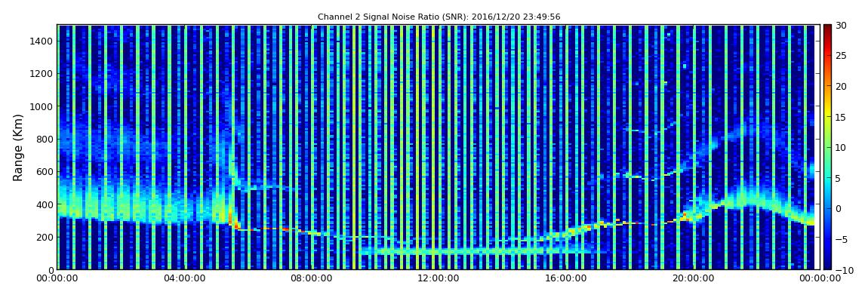
Task: Click the 1400 range tick label
Action: [41, 41]
